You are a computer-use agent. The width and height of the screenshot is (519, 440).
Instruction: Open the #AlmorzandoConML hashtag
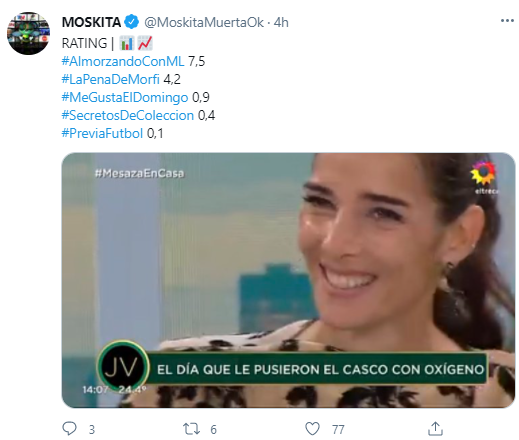point(123,61)
